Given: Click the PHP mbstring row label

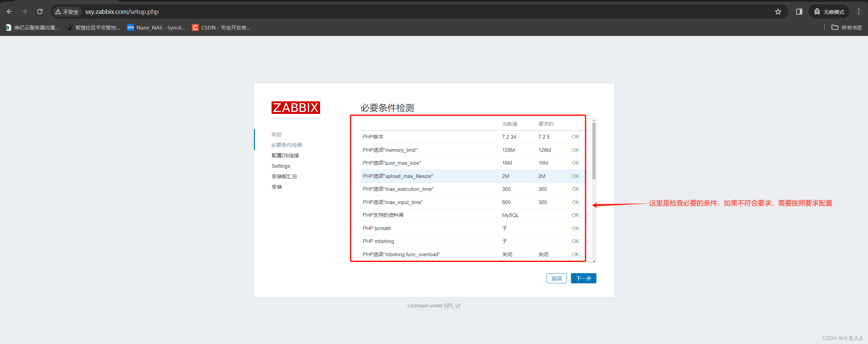Looking at the screenshot, I should pyautogui.click(x=378, y=241).
